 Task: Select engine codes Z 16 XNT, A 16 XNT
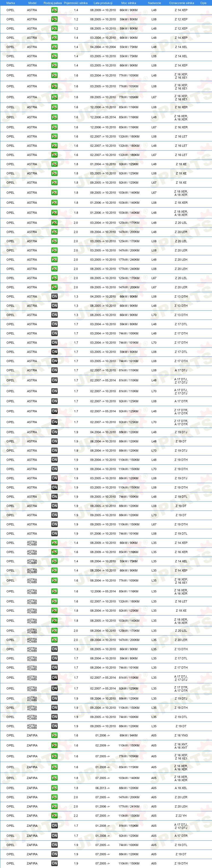[181, 745]
